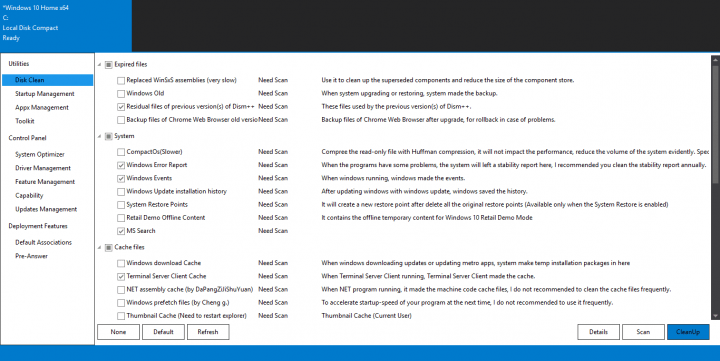Toggle the Expired files group checkbox
Image resolution: width=720 pixels, height=361 pixels.
(x=108, y=65)
